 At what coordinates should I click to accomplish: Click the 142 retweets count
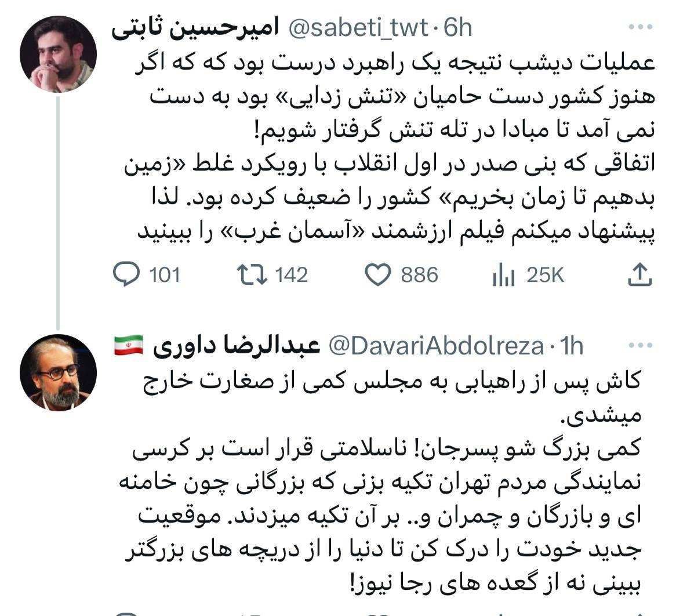tap(291, 275)
